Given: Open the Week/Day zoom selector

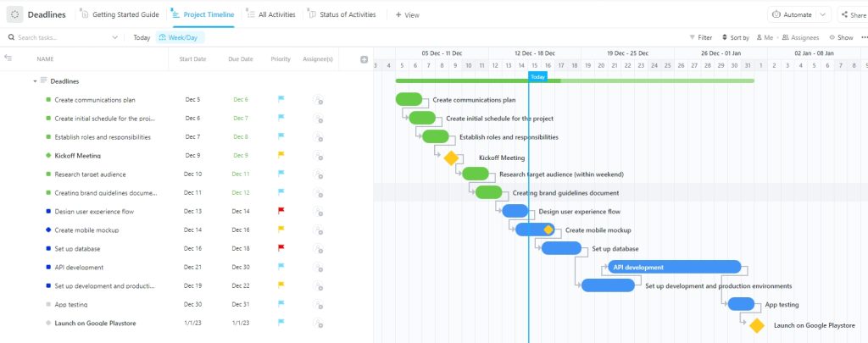Looking at the screenshot, I should tap(180, 37).
